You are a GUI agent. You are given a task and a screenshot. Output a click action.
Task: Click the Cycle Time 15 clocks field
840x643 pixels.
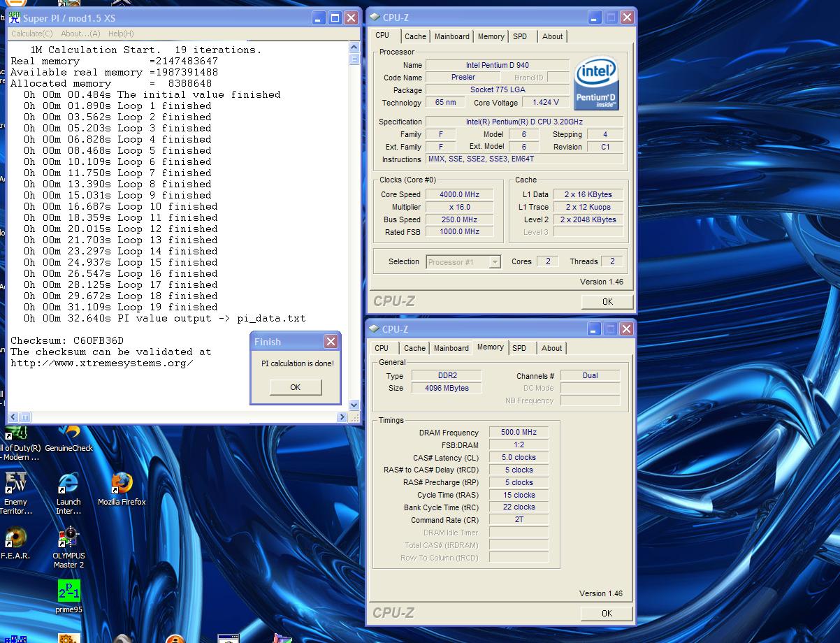tap(519, 494)
